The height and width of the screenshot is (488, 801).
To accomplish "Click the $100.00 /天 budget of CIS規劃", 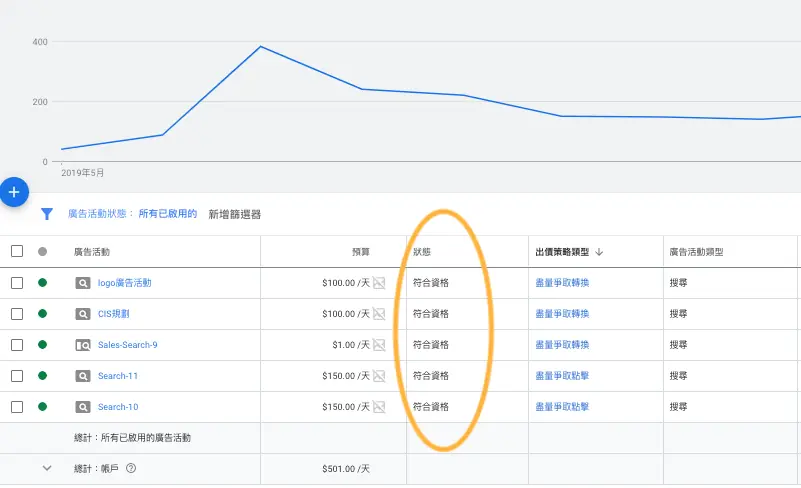I will 346,314.
